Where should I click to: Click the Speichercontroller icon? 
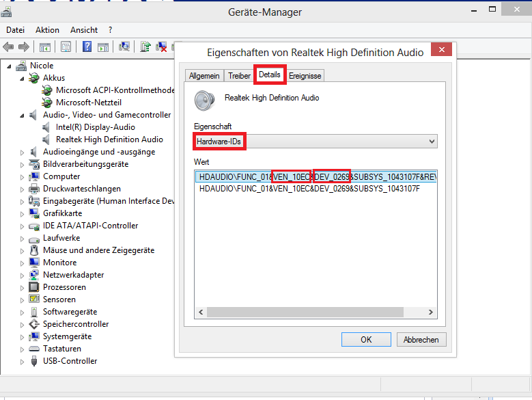[x=34, y=324]
